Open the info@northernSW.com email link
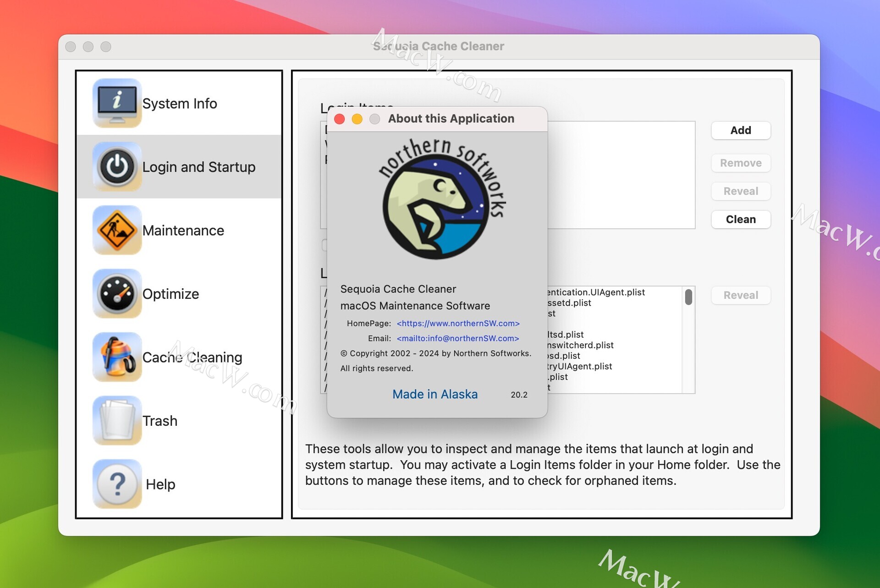This screenshot has height=588, width=880. (x=458, y=338)
